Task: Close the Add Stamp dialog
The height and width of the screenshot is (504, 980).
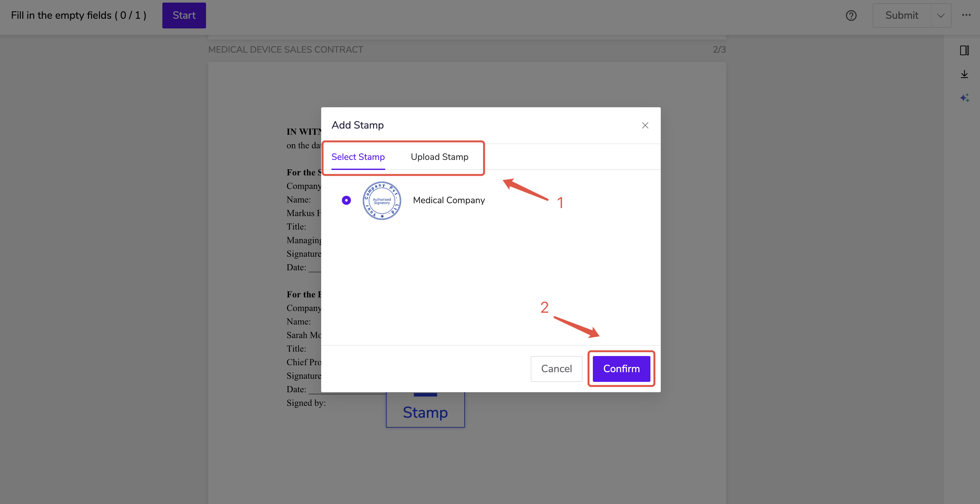Action: 645,125
